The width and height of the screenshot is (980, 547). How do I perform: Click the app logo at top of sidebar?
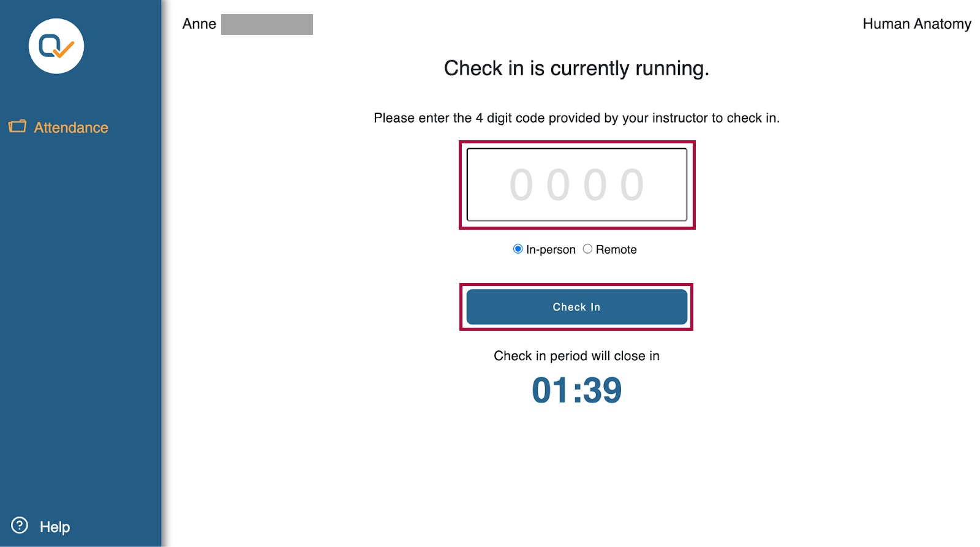pyautogui.click(x=56, y=47)
